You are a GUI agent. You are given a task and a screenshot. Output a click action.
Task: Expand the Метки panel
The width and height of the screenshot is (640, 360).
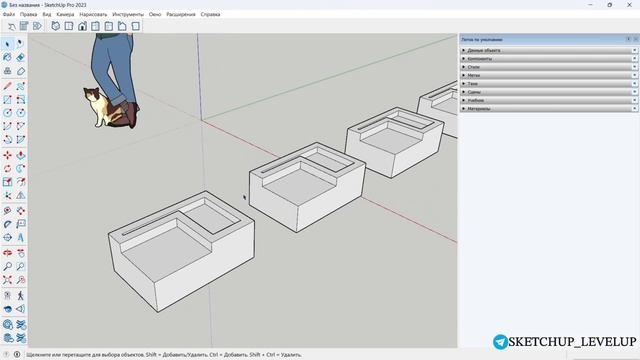coord(549,75)
